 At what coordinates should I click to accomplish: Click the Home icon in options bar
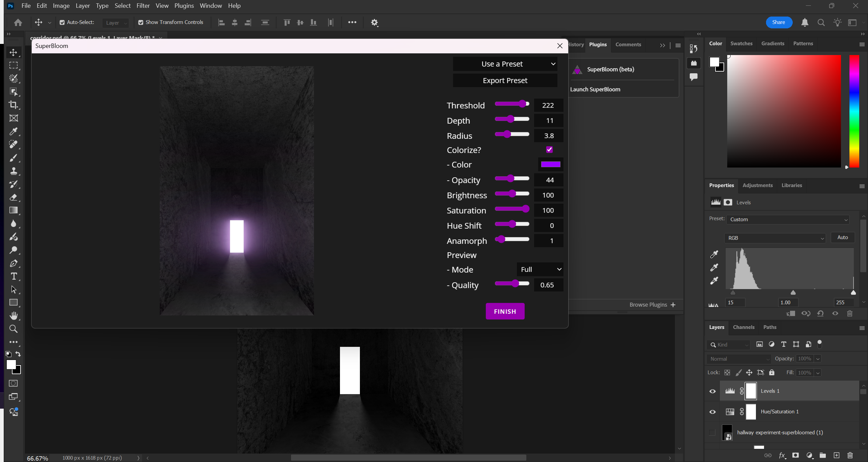pyautogui.click(x=18, y=22)
